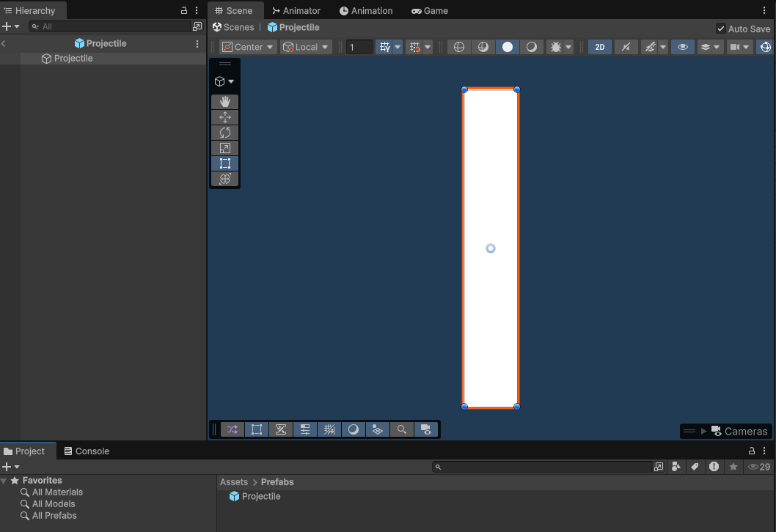Choose the unlit draw mode white sphere
This screenshot has height=532, width=776.
(x=508, y=47)
